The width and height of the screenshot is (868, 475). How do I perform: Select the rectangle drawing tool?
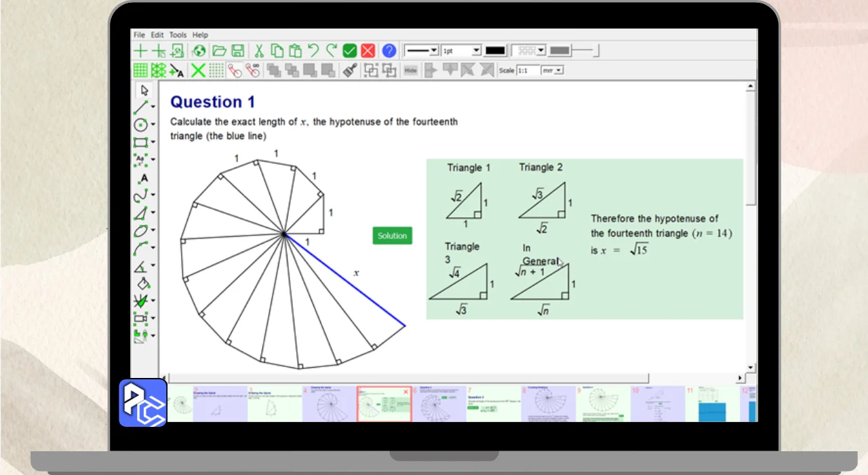(140, 142)
